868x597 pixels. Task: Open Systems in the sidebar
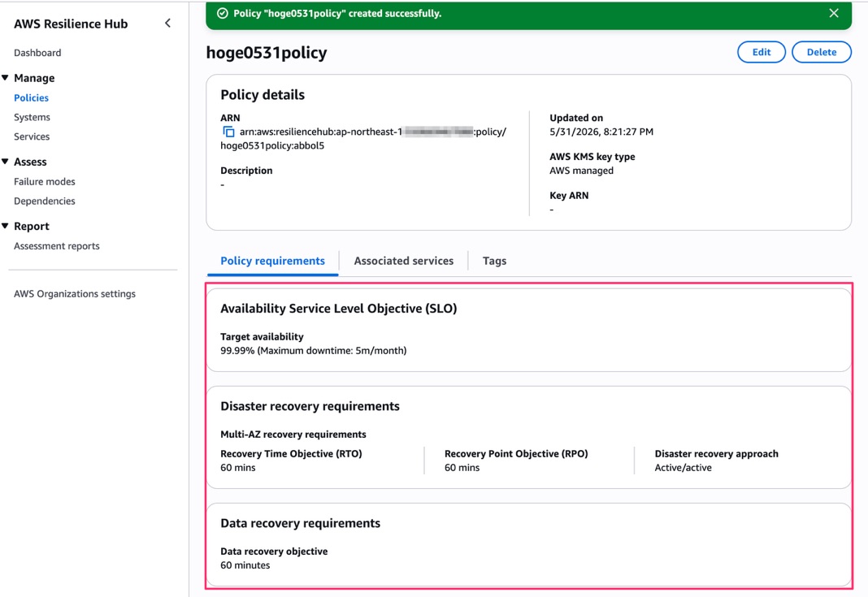33,117
